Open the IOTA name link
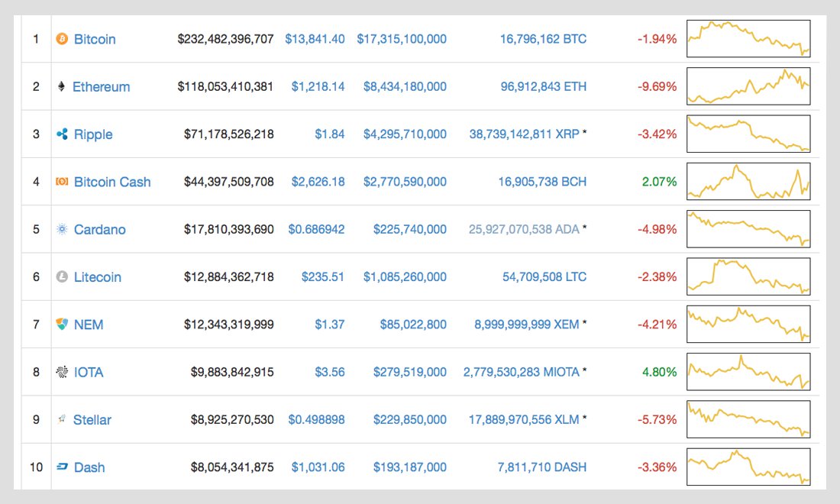 [x=89, y=372]
